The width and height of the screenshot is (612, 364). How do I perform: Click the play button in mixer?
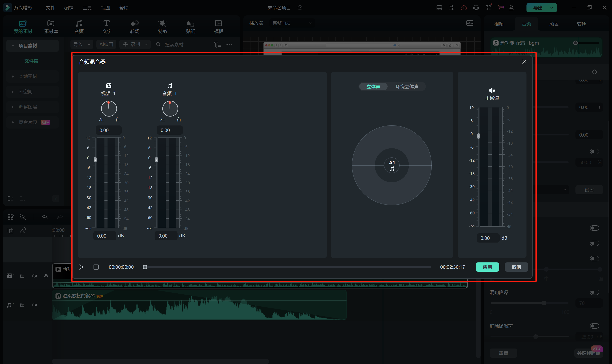click(x=81, y=267)
